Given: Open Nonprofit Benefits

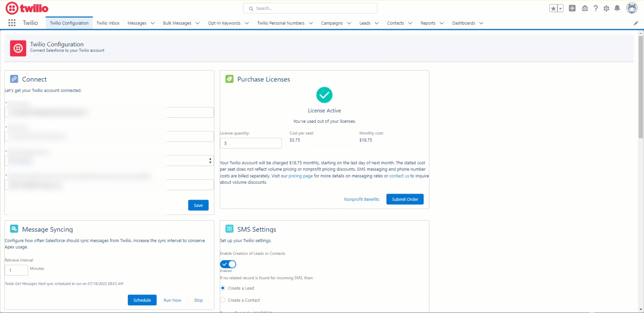Looking at the screenshot, I should pos(361,199).
